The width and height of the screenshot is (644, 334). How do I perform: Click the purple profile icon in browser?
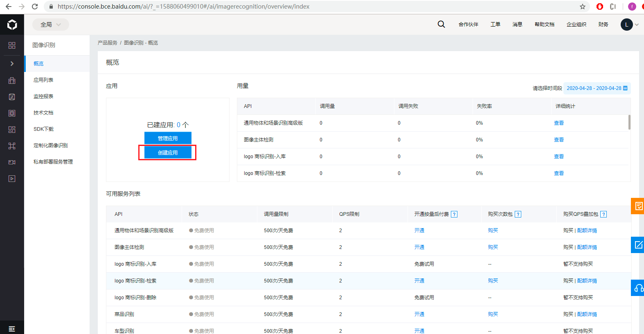(632, 7)
